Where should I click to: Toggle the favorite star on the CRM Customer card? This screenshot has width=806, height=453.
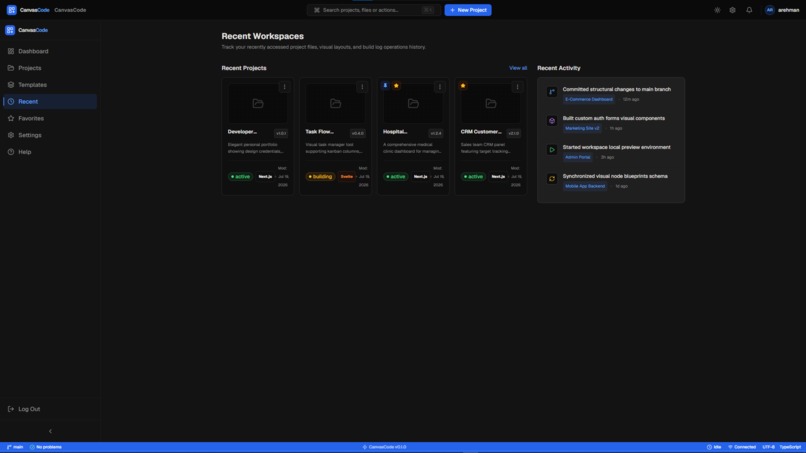click(463, 86)
